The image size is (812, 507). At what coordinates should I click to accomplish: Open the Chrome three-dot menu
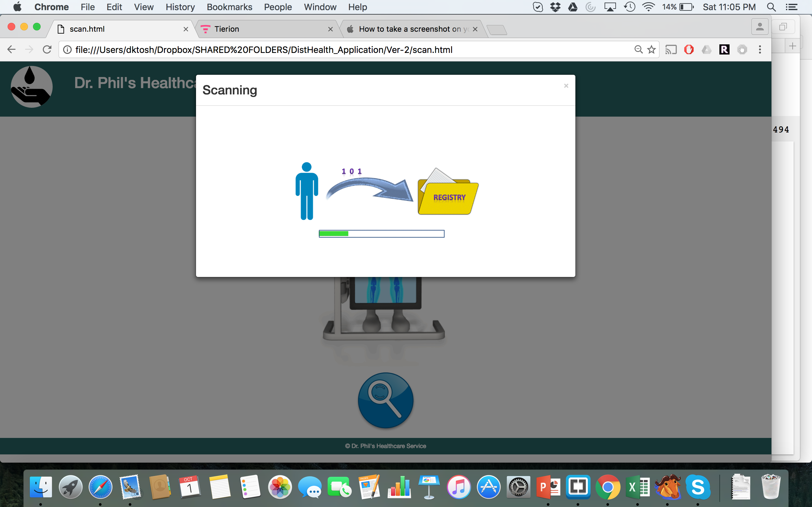pos(760,50)
